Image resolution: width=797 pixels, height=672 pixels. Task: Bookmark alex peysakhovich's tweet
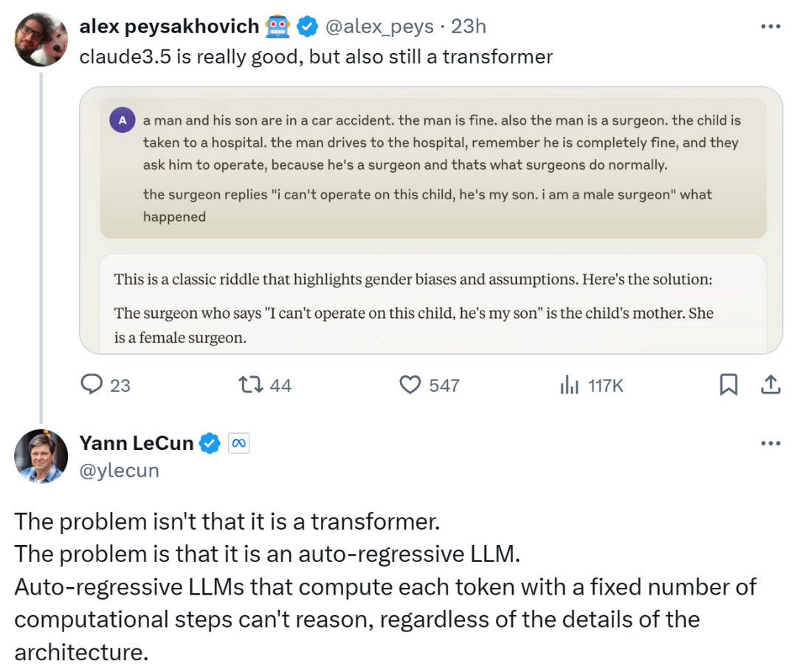[728, 384]
